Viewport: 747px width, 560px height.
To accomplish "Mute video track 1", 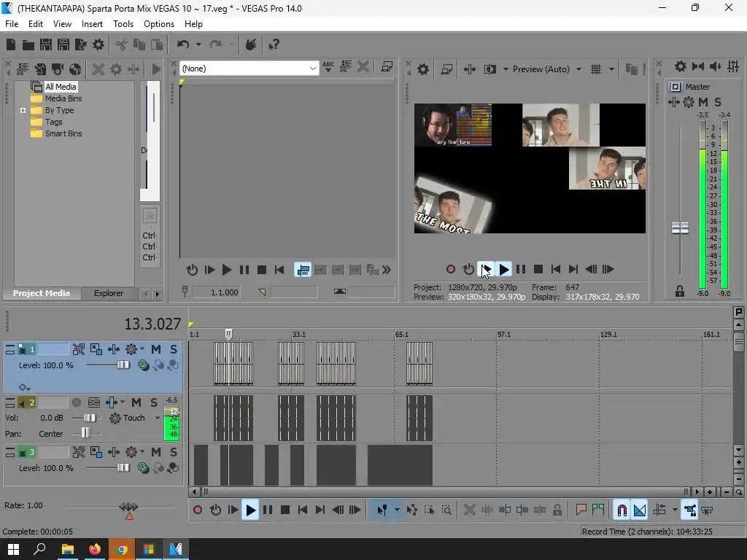I will tap(156, 349).
